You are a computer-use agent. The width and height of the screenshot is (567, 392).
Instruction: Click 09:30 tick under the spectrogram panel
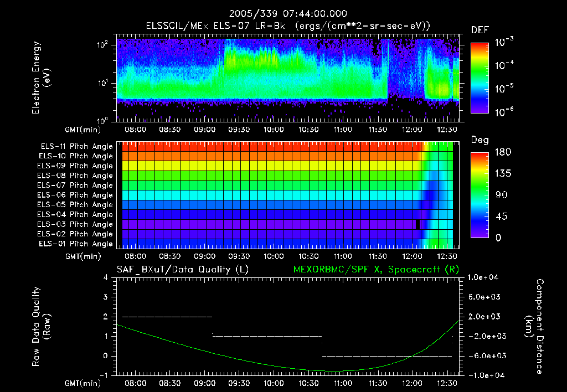239,130
